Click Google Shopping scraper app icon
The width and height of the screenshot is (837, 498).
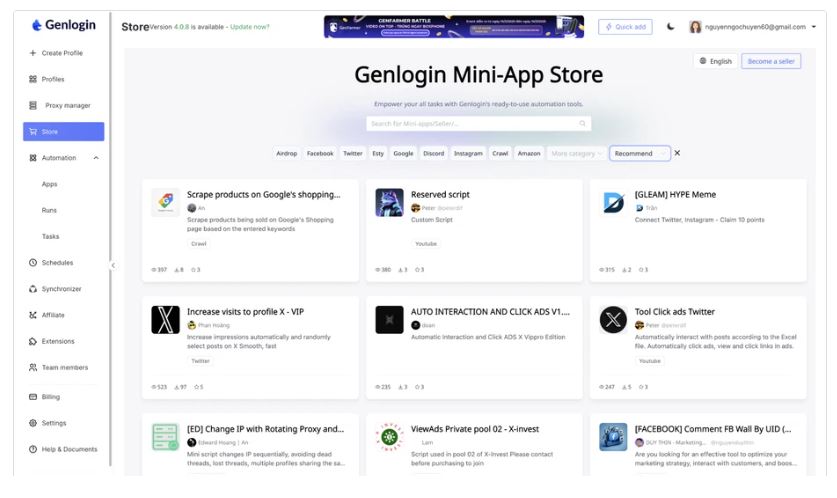[165, 202]
